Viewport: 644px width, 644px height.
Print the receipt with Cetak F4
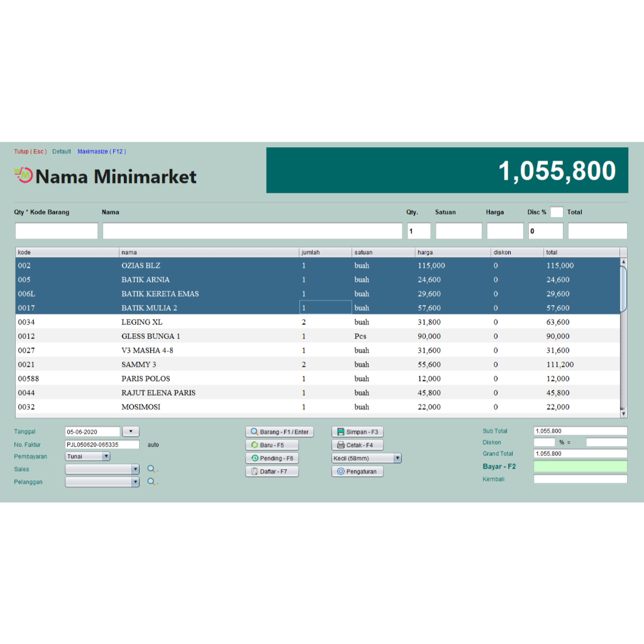(357, 445)
